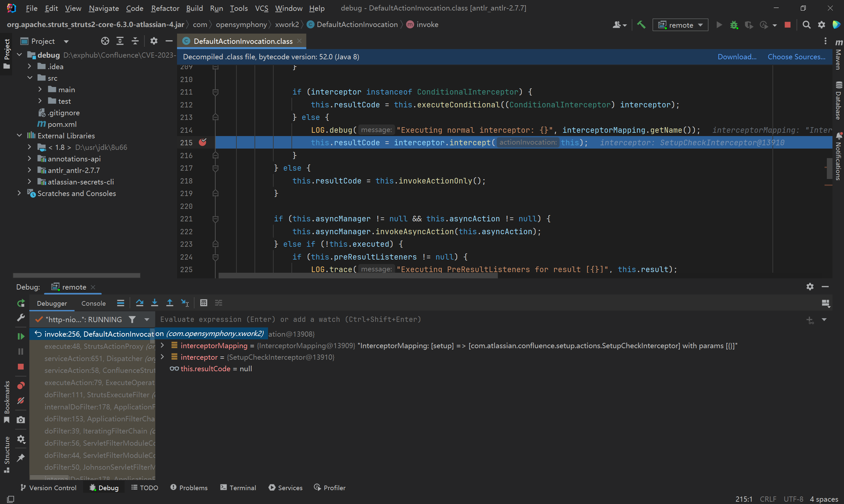
Task: Click the Pin Tab pin icon in debug sidebar
Action: coord(21,458)
